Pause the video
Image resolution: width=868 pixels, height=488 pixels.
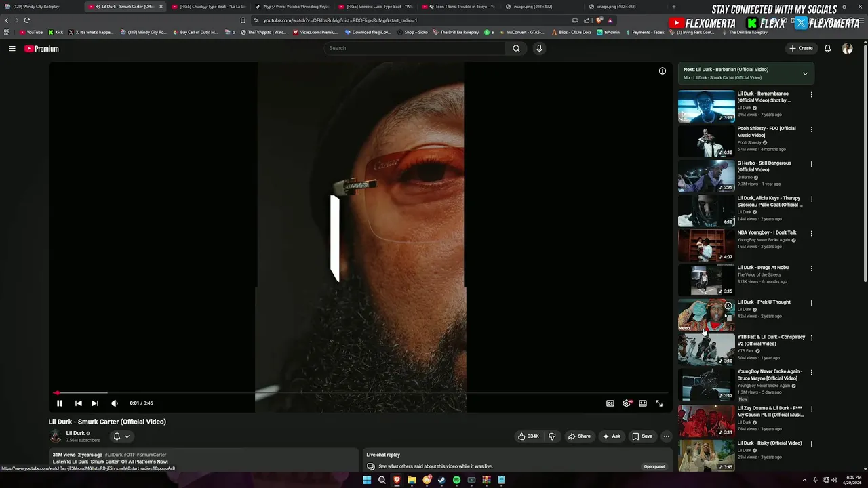[x=59, y=403]
